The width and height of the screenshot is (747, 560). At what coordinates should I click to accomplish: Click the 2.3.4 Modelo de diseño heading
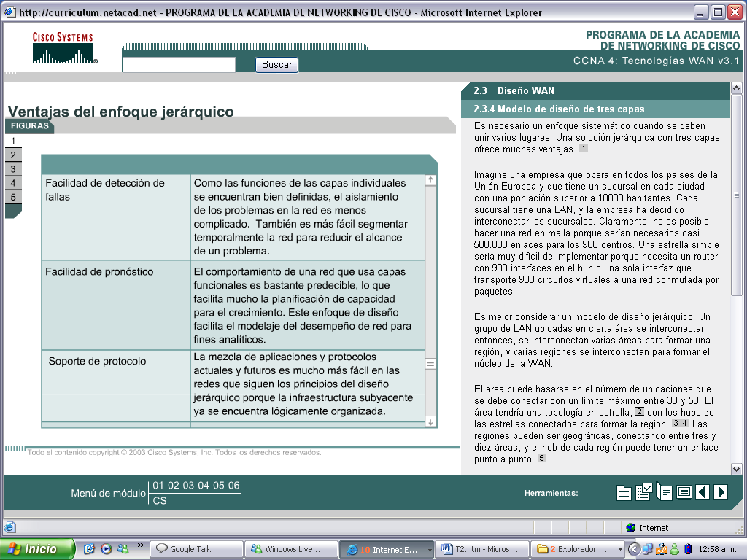(x=595, y=109)
